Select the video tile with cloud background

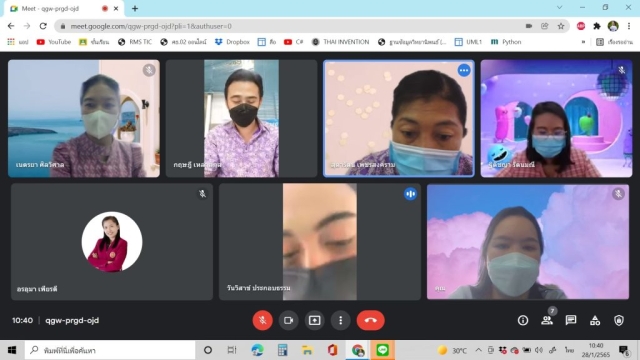point(528,242)
